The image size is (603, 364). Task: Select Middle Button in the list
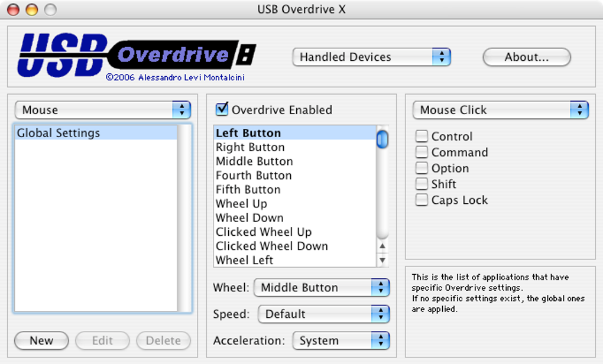294,161
